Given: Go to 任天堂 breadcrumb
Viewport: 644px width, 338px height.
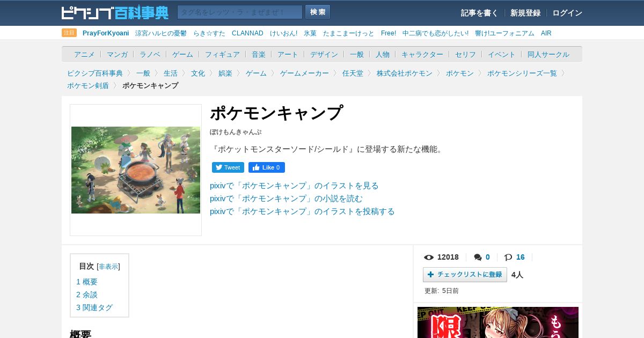Looking at the screenshot, I should pos(353,73).
